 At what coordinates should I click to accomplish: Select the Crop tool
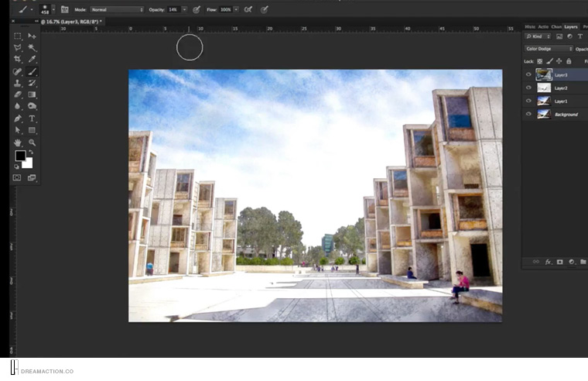[x=18, y=59]
